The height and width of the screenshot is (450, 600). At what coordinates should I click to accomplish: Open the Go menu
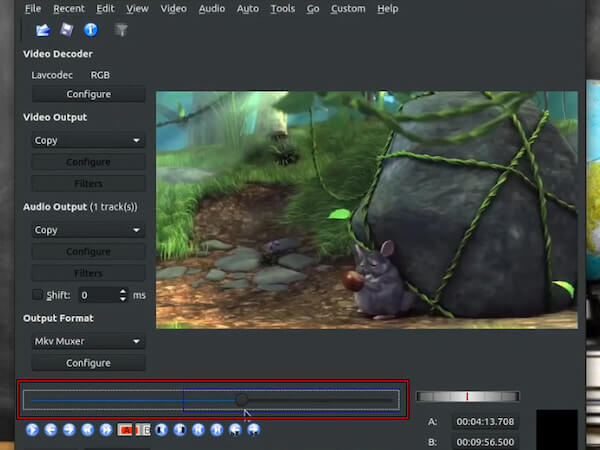coord(313,8)
